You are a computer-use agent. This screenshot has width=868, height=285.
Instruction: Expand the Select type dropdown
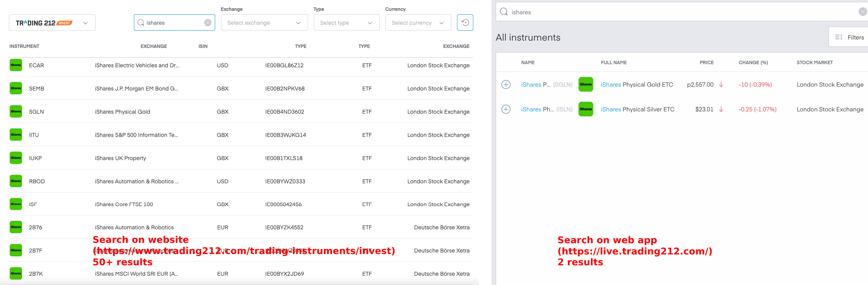(346, 23)
